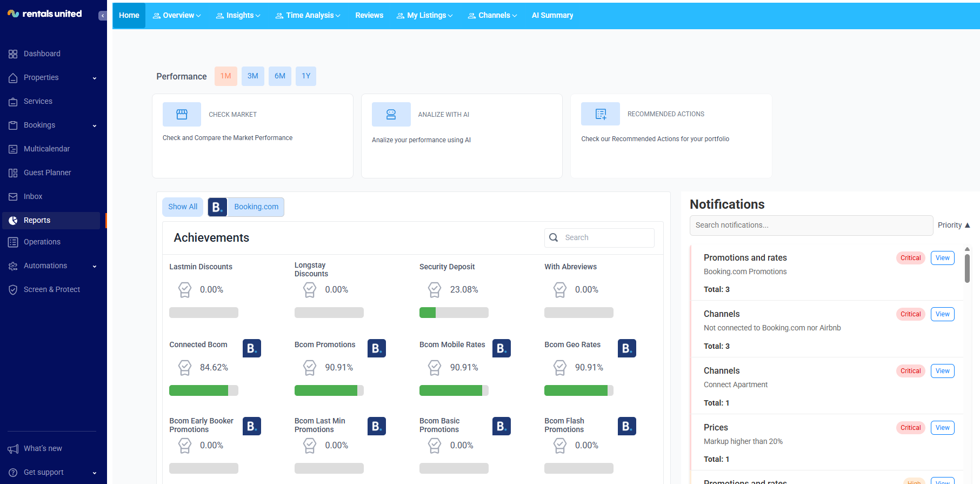Expand the Automations submenu
Viewport: 980px width, 484px height.
95,267
